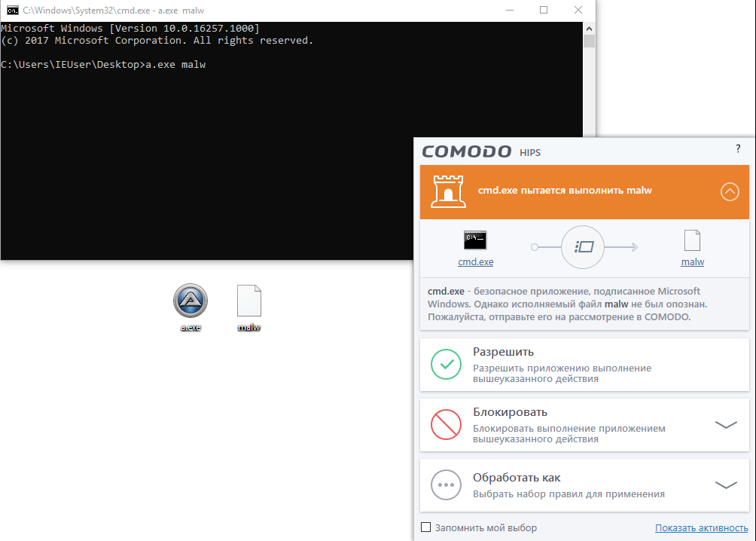Close the cmd.exe window
The image size is (756, 541).
pyautogui.click(x=578, y=10)
